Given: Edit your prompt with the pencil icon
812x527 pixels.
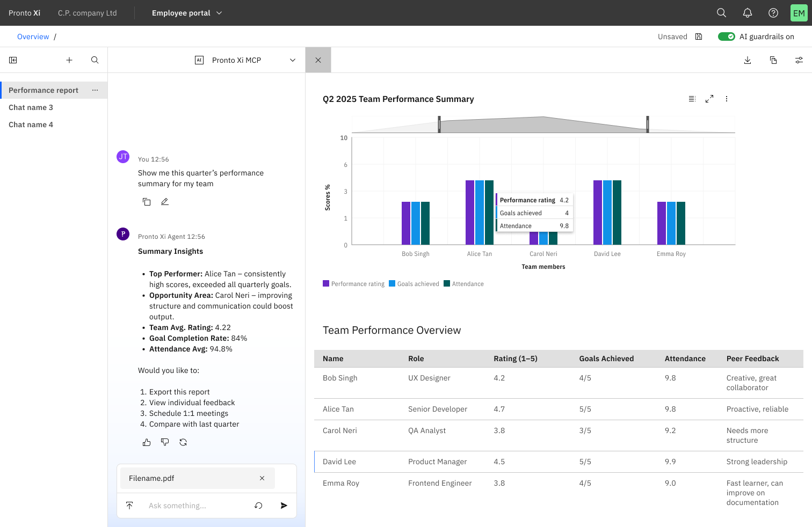Looking at the screenshot, I should [x=164, y=201].
